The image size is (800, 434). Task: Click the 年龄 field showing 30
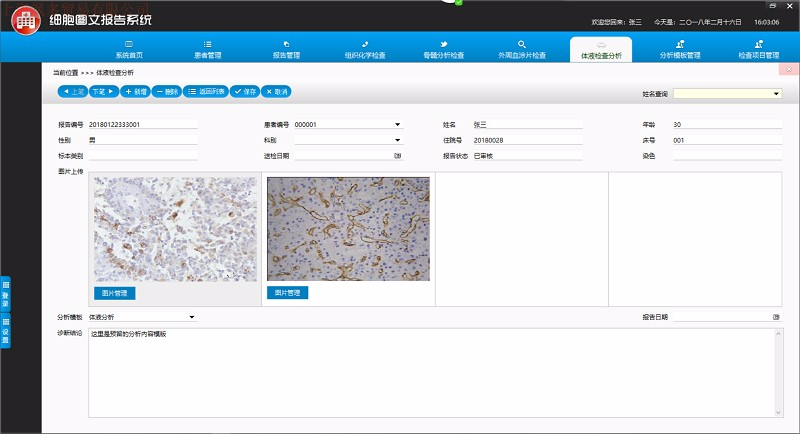pyautogui.click(x=727, y=124)
